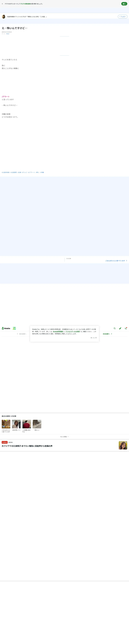The image size is (129, 644).
Task: Open the Ameba 20th anniversary icon
Action: pyautogui.click(x=14, y=328)
